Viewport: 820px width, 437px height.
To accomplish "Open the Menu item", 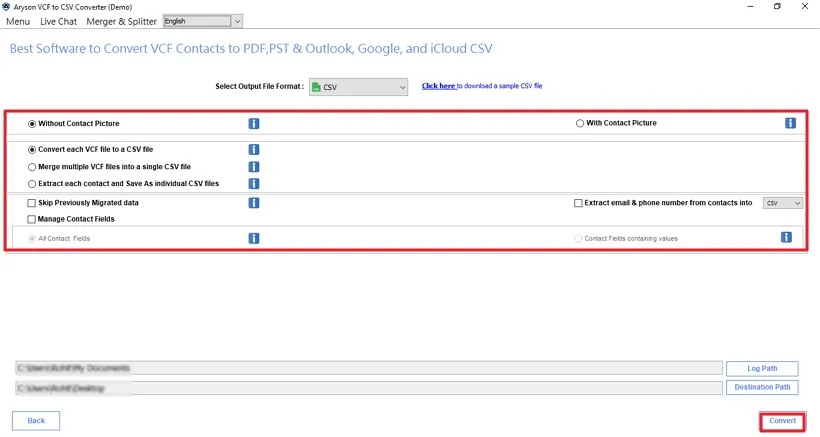I will pos(18,21).
